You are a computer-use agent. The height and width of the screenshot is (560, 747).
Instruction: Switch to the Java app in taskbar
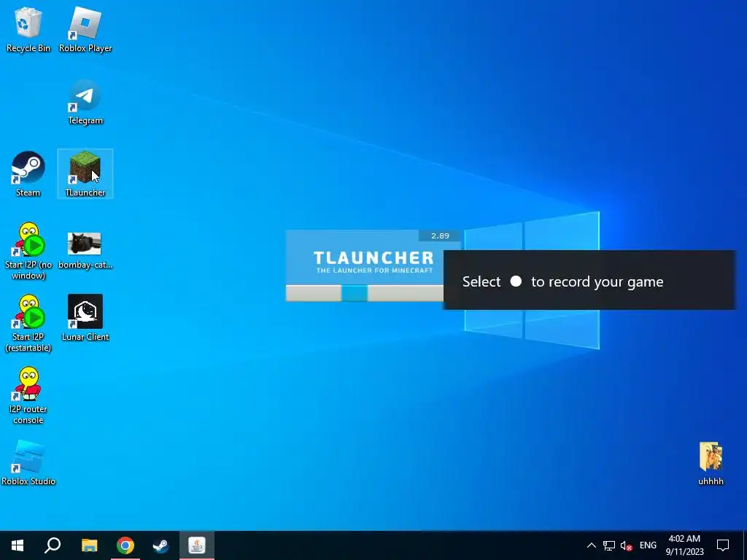point(197,545)
